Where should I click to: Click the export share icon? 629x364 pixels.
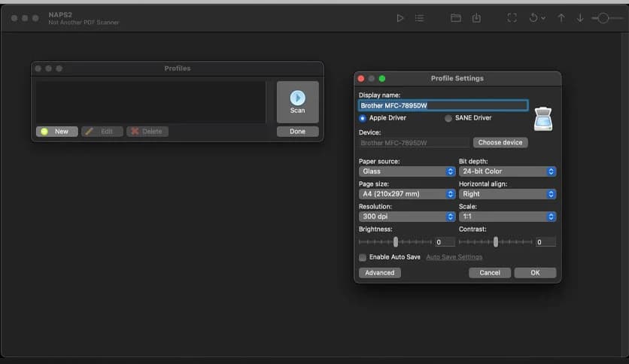pos(476,17)
